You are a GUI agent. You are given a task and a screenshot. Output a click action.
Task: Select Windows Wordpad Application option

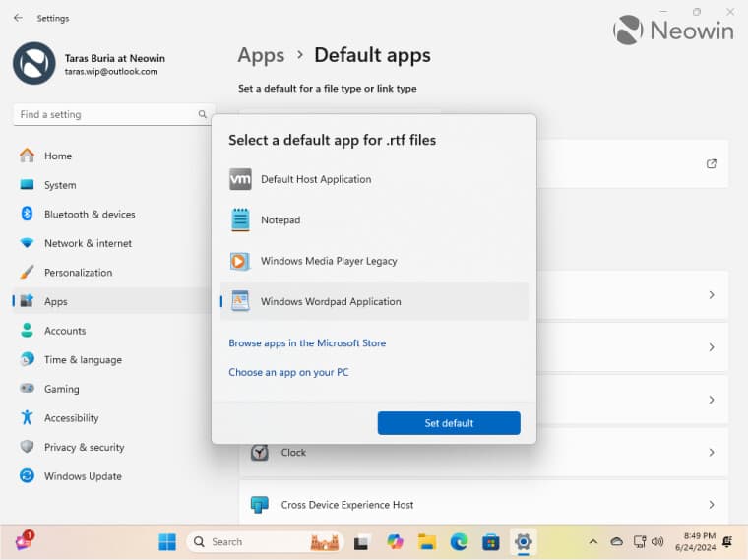pos(374,301)
